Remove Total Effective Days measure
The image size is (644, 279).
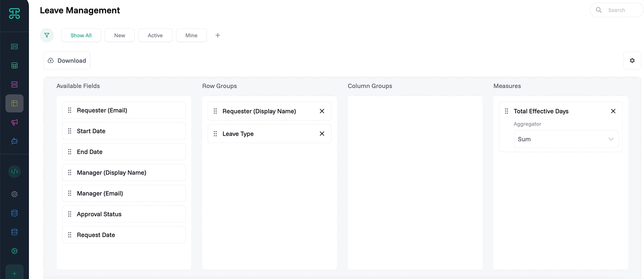click(613, 111)
